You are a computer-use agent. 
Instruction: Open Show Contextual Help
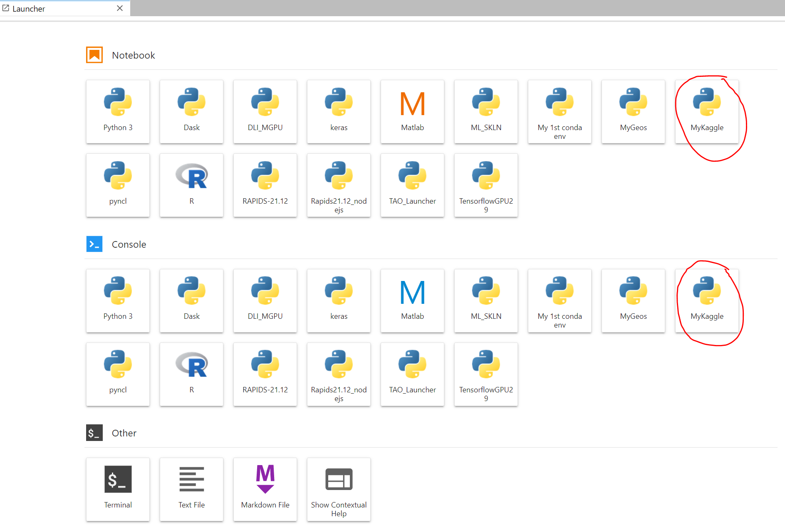339,489
